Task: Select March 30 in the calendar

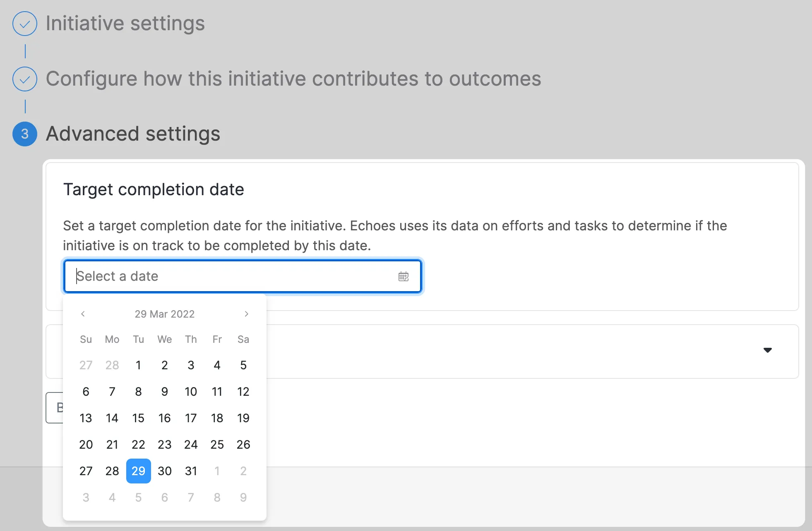Action: pos(165,471)
